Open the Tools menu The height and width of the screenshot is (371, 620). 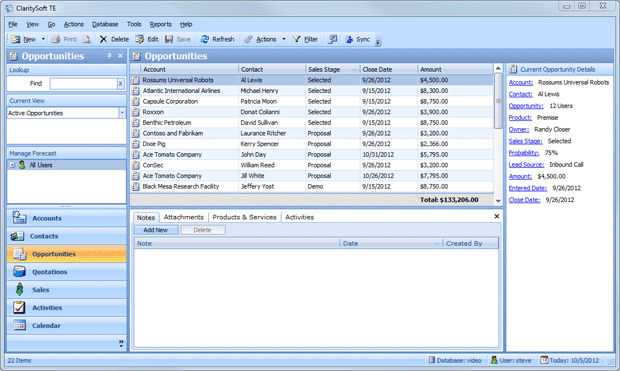[x=134, y=24]
